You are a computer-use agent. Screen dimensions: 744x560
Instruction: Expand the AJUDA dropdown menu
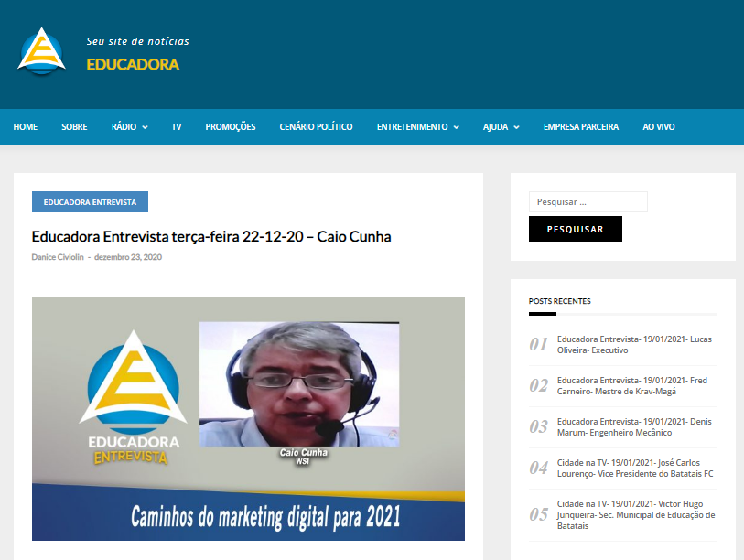(501, 127)
